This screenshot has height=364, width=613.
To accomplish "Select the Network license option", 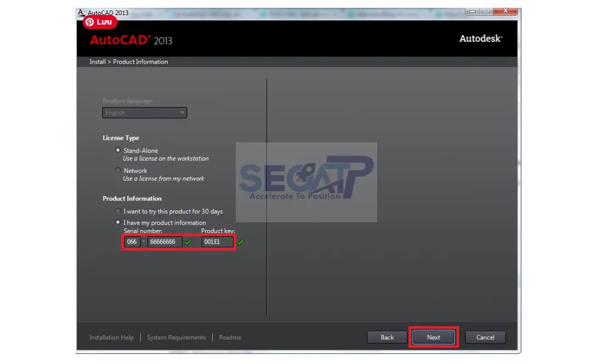I will 117,170.
